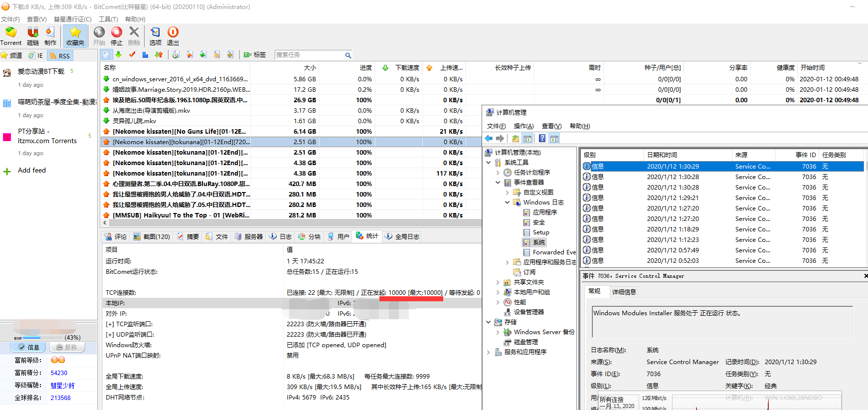Toggle show/hide action pane icon

[554, 138]
